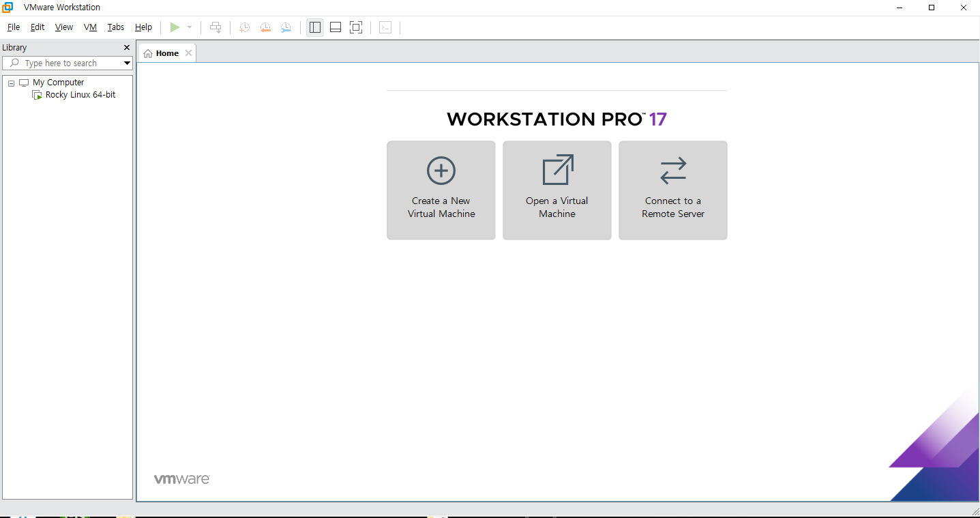Screen dimensions: 980x518
Task: Click Send Ctrl+Alt+Del toolbar icon
Action: pyautogui.click(x=216, y=27)
